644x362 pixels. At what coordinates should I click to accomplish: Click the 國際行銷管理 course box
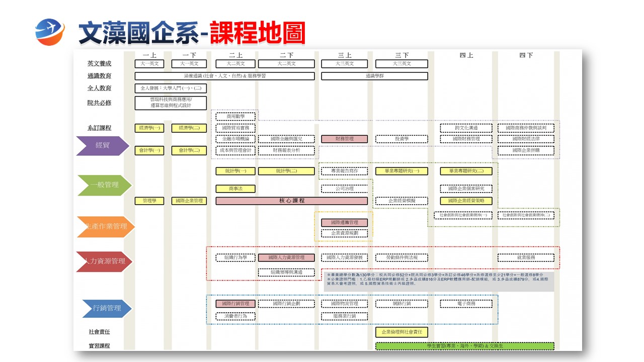coord(235,304)
